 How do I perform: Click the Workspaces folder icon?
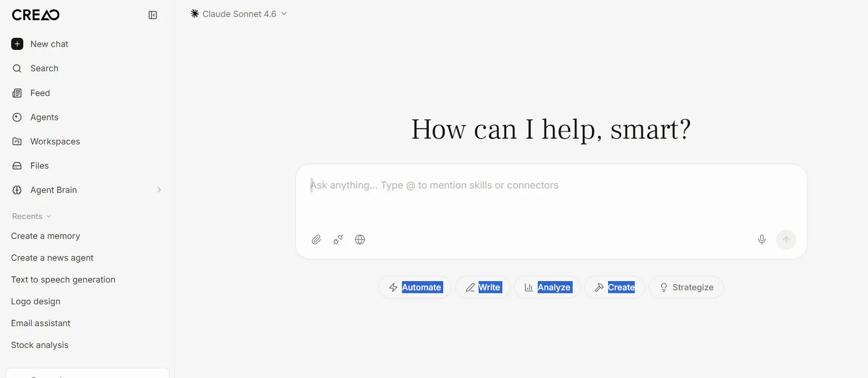pos(17,142)
